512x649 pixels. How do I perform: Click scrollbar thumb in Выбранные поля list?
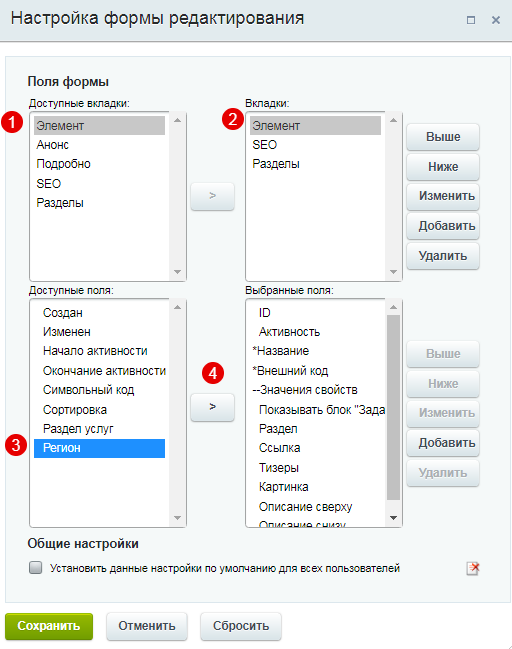(393, 407)
